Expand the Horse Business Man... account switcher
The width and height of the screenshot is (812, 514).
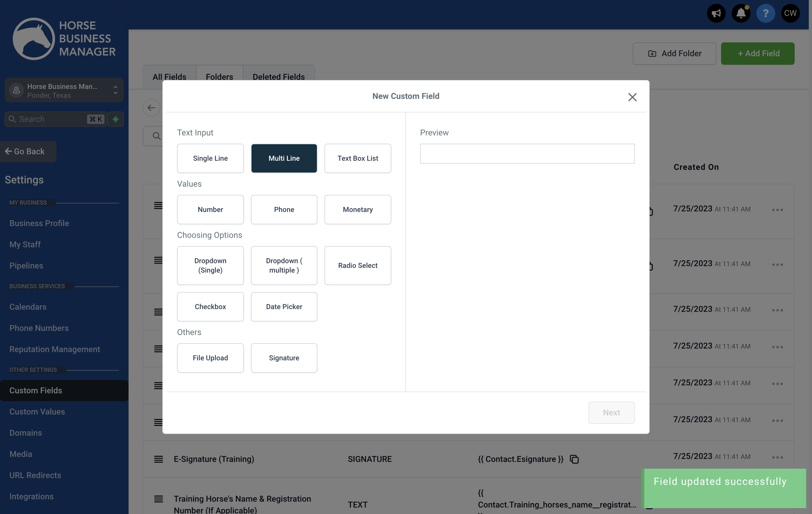pos(64,90)
